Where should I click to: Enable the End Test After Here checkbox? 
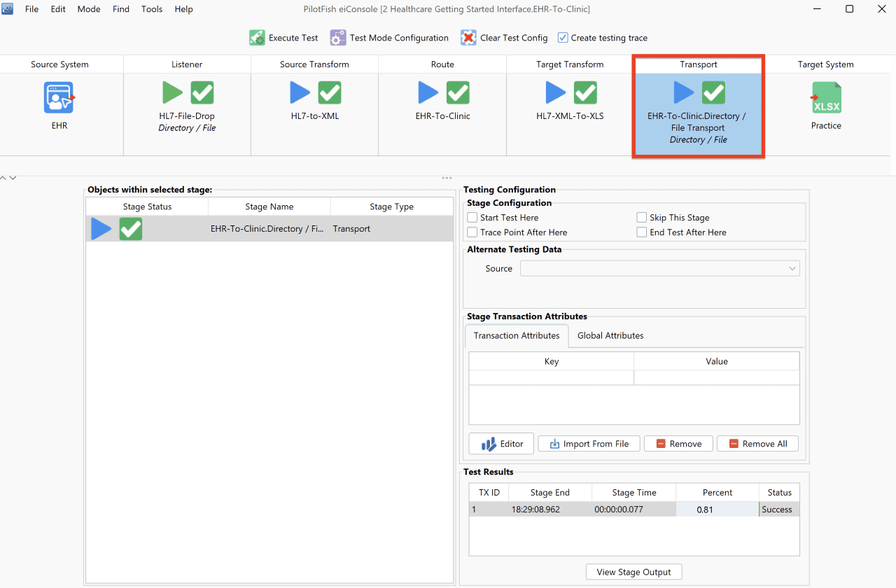point(642,232)
